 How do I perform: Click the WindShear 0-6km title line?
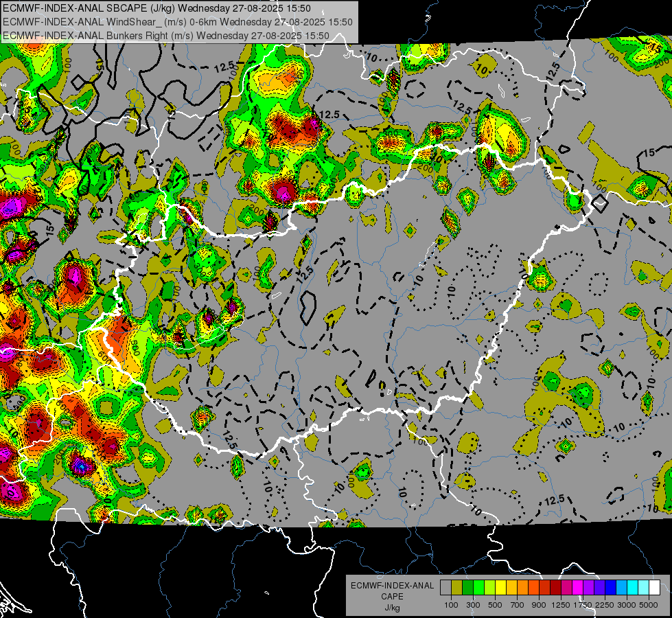click(177, 22)
